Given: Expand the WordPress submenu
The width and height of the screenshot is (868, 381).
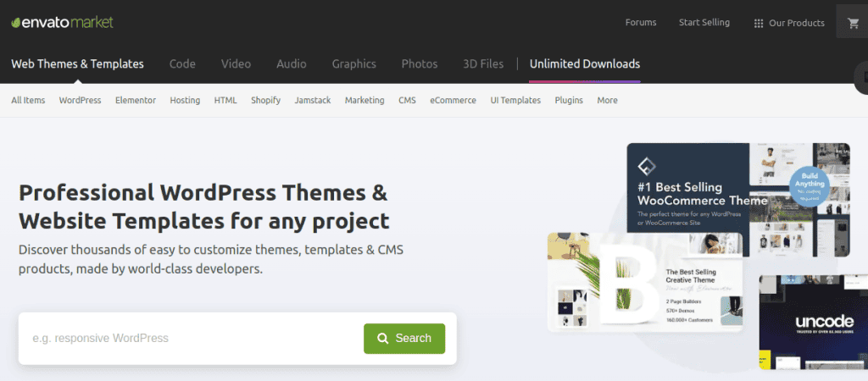Looking at the screenshot, I should [80, 100].
